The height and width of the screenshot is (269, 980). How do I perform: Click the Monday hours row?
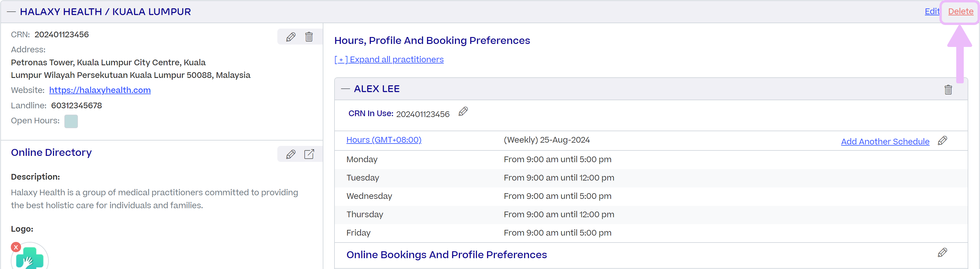(x=651, y=159)
